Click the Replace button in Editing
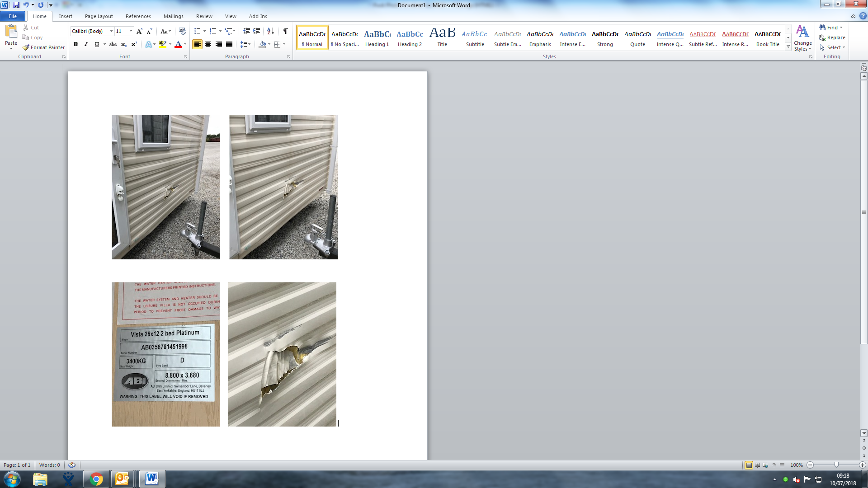868x488 pixels. tap(832, 38)
